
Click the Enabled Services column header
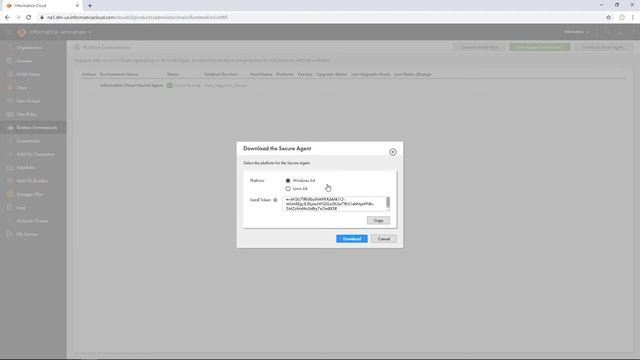[221, 74]
